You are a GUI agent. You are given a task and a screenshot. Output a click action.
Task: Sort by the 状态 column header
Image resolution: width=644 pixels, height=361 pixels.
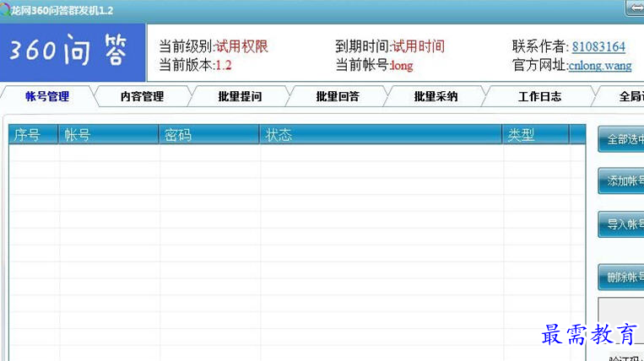[381, 135]
